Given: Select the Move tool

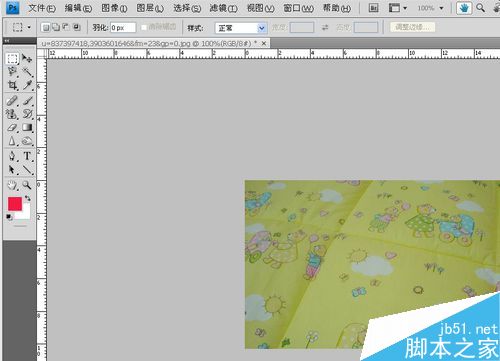Looking at the screenshot, I should (x=27, y=58).
